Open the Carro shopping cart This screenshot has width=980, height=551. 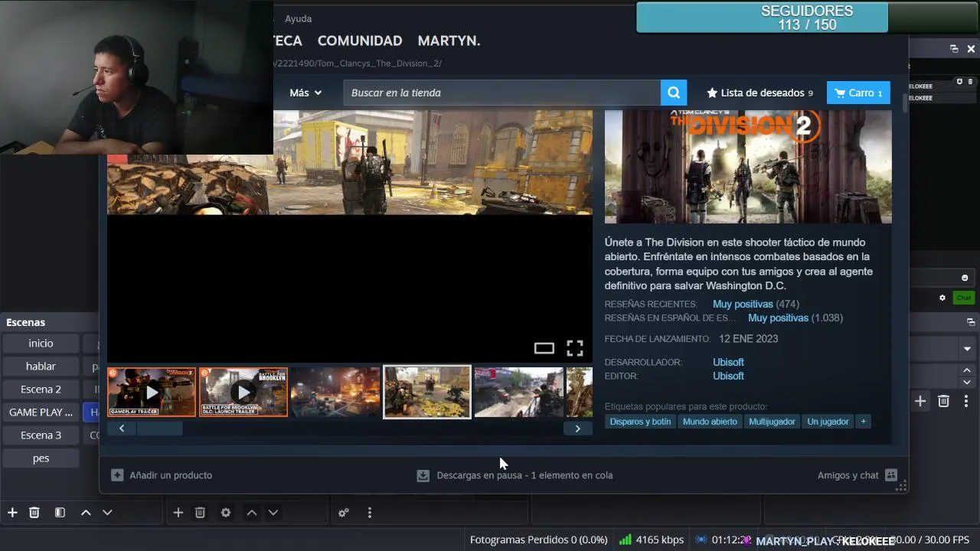[x=858, y=93]
